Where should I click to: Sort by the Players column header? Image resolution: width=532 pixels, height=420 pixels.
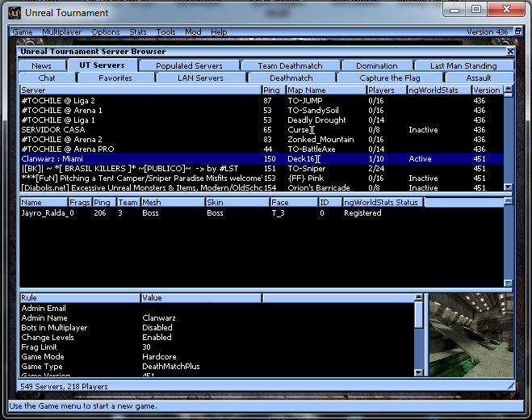(x=387, y=90)
